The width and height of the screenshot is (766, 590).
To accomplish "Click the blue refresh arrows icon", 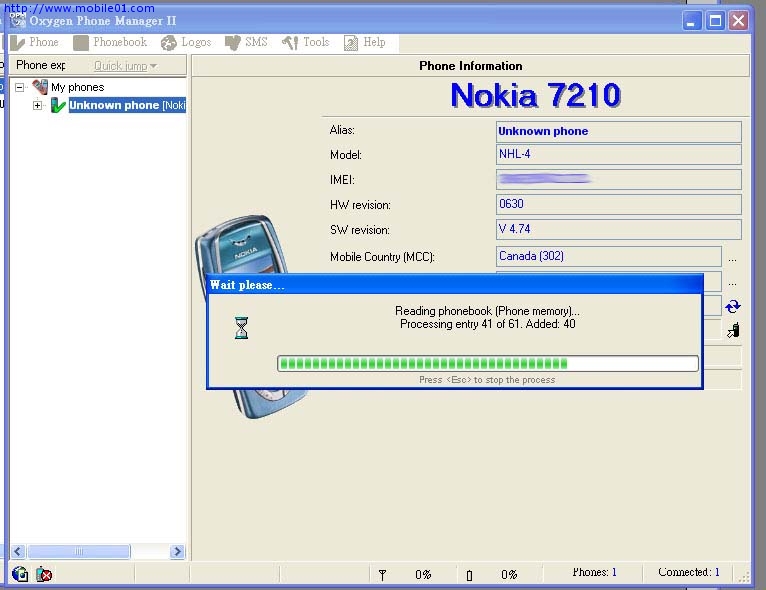I will 733,307.
